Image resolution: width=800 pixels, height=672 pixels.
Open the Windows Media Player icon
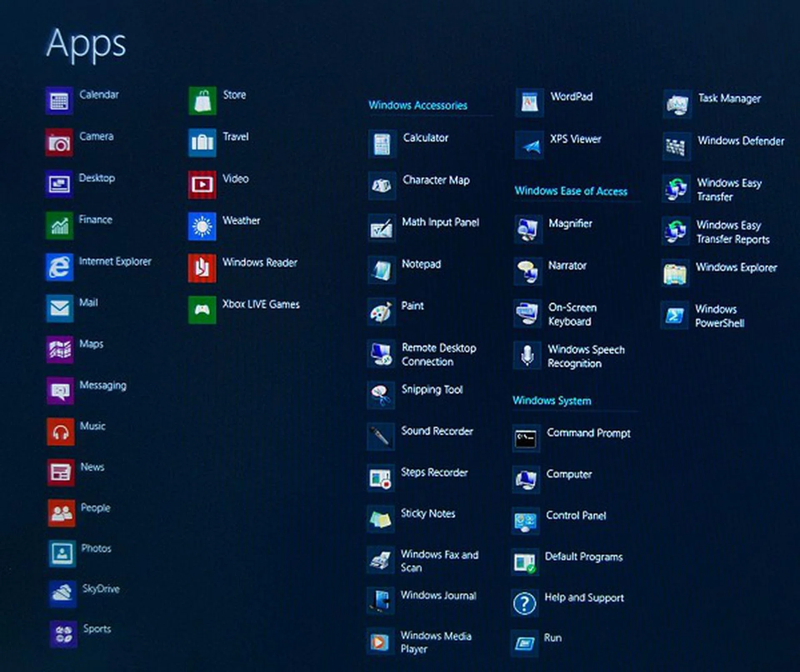pyautogui.click(x=380, y=642)
